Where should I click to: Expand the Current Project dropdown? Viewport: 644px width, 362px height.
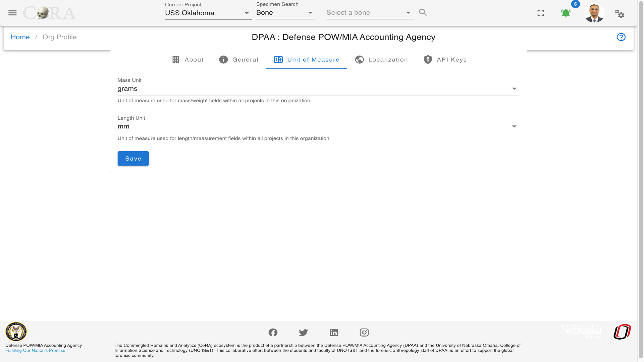tap(208, 13)
